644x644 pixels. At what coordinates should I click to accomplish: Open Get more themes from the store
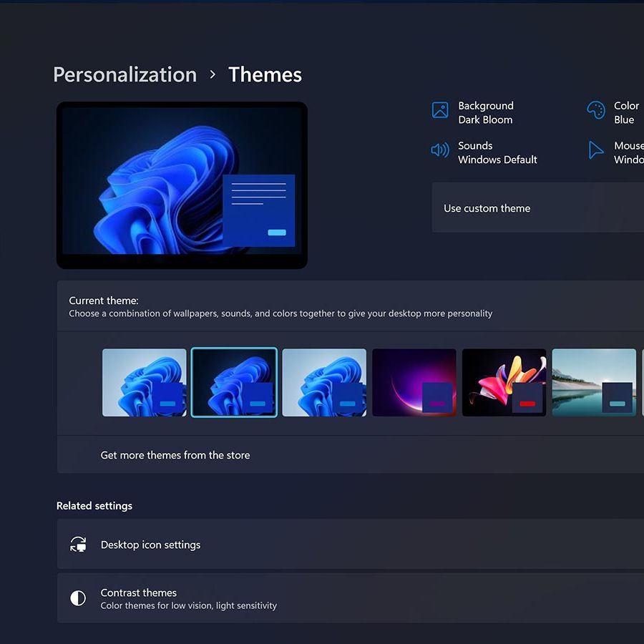click(x=175, y=454)
